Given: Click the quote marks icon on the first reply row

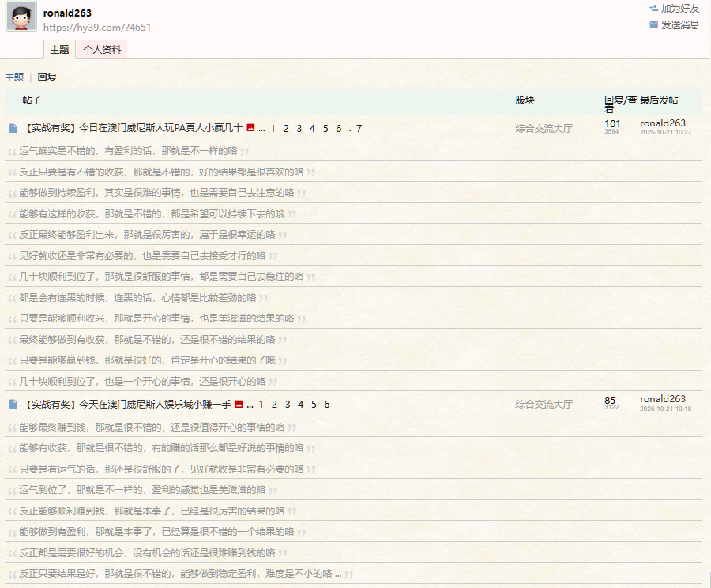Looking at the screenshot, I should click(11, 150).
